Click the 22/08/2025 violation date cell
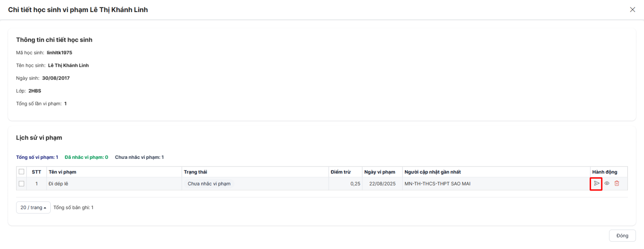 (382, 184)
